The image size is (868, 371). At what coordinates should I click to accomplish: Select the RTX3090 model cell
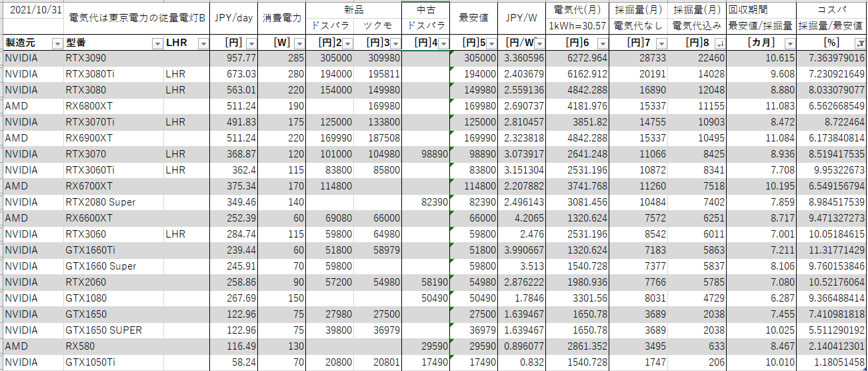113,58
